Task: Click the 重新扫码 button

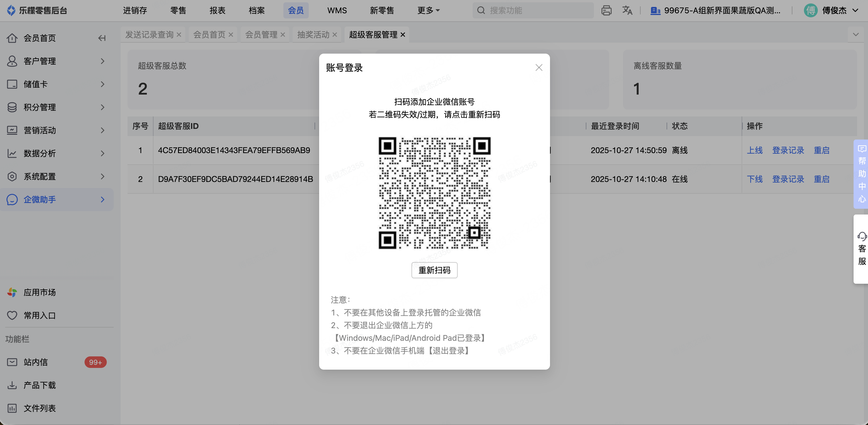Action: pos(434,270)
